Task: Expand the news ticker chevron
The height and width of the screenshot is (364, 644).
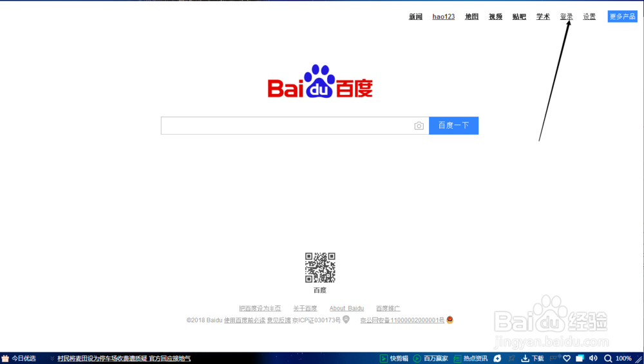Action: [52, 358]
